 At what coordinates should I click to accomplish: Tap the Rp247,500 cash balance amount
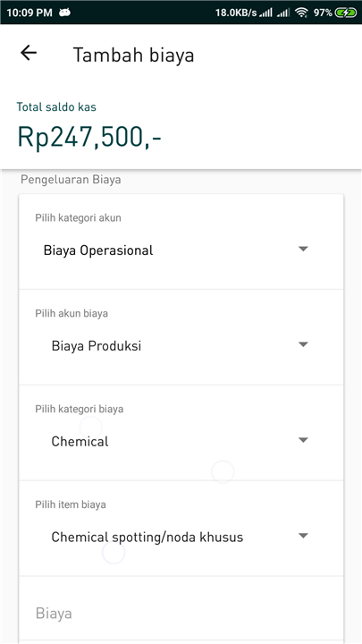tap(89, 137)
